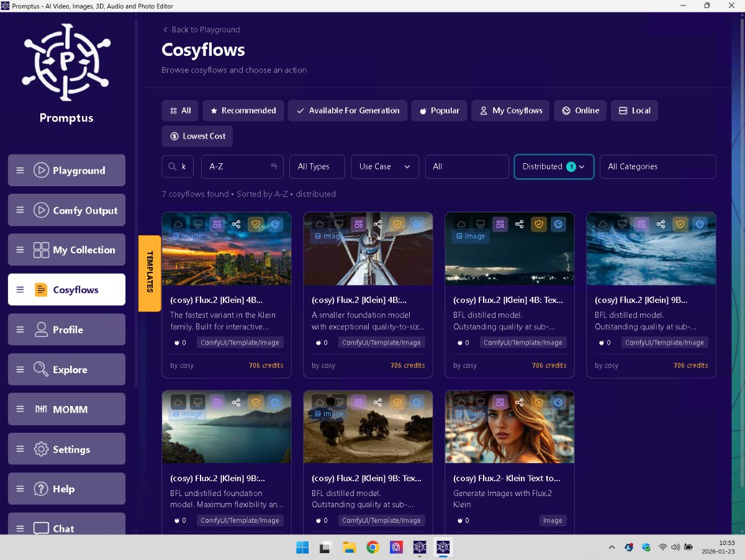Screen dimensions: 745x560
Task: Open Explore in the sidebar
Action: tap(66, 369)
